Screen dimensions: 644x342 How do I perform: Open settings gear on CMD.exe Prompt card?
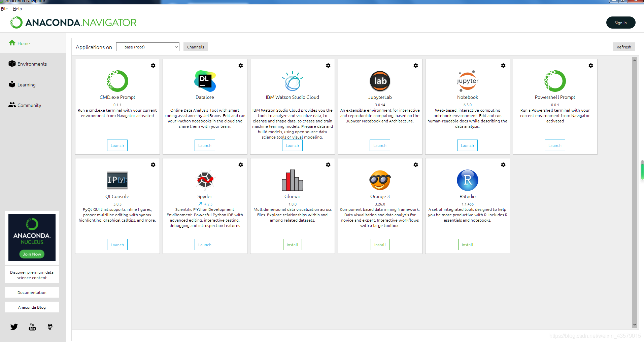[153, 66]
